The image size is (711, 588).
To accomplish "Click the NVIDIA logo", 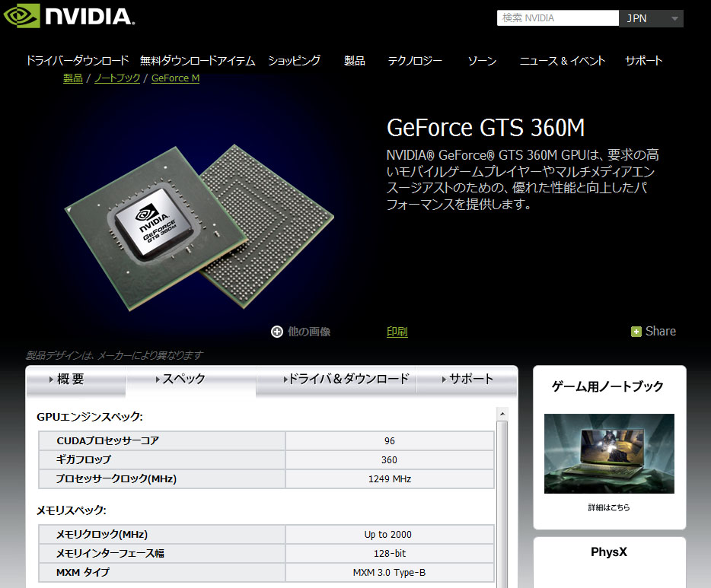I will click(69, 16).
